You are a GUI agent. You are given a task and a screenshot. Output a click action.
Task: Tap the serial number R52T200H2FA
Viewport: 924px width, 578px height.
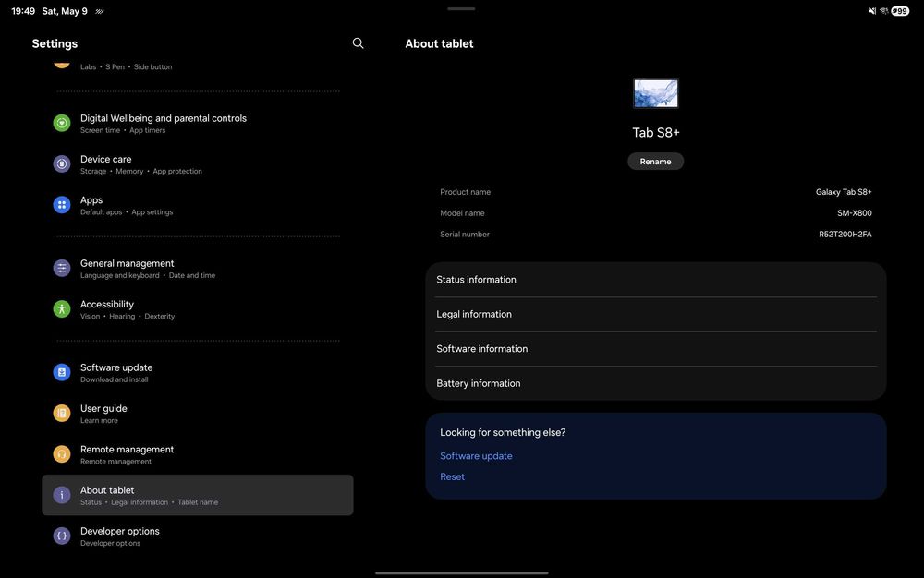point(845,235)
